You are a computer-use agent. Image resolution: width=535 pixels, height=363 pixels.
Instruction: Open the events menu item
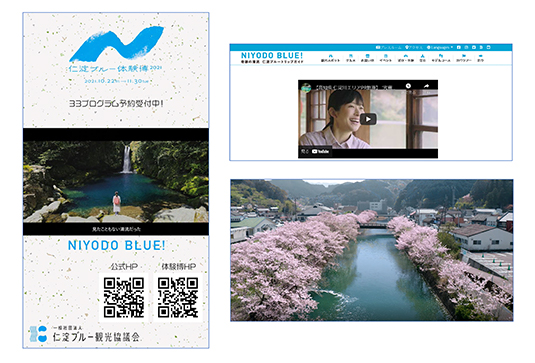[386, 58]
